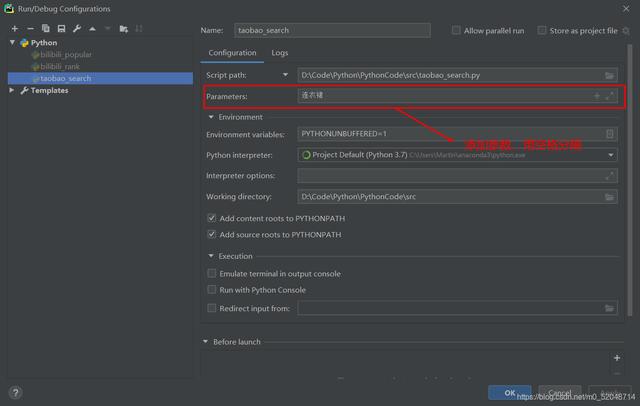640x406 pixels.
Task: Open environment variables editor icon
Action: pyautogui.click(x=610, y=134)
